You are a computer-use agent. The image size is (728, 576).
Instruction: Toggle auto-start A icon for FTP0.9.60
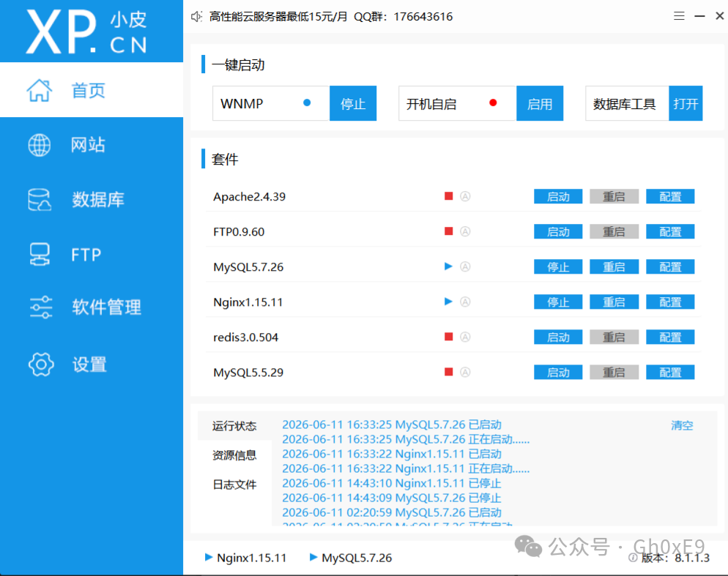465,231
